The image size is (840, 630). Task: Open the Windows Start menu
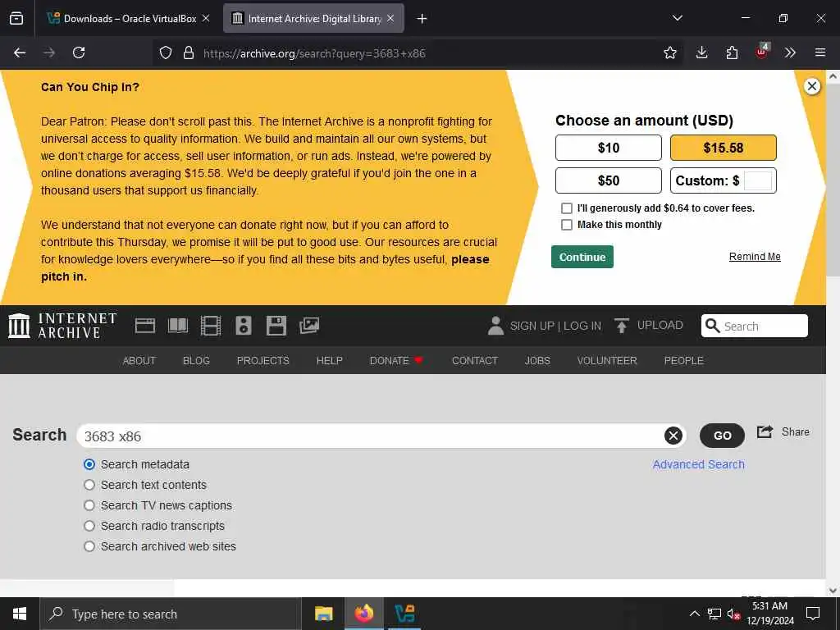20,614
